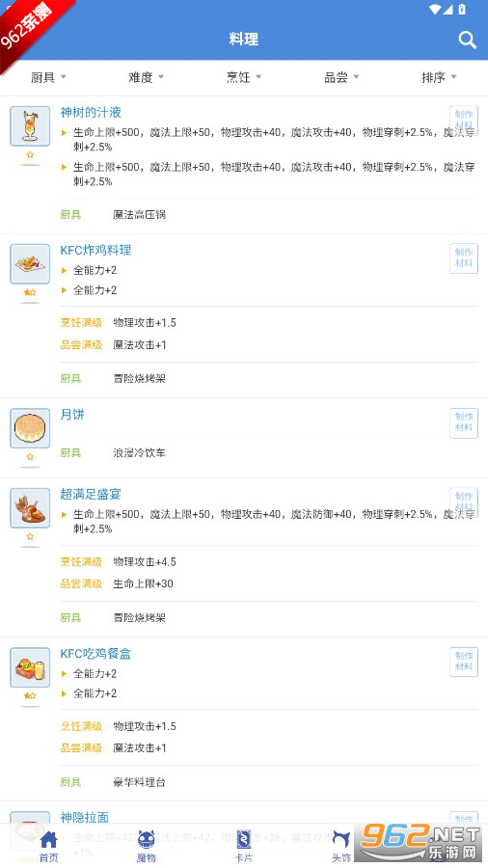Tap the KFC炸鸡料理 dish icon

tap(30, 264)
